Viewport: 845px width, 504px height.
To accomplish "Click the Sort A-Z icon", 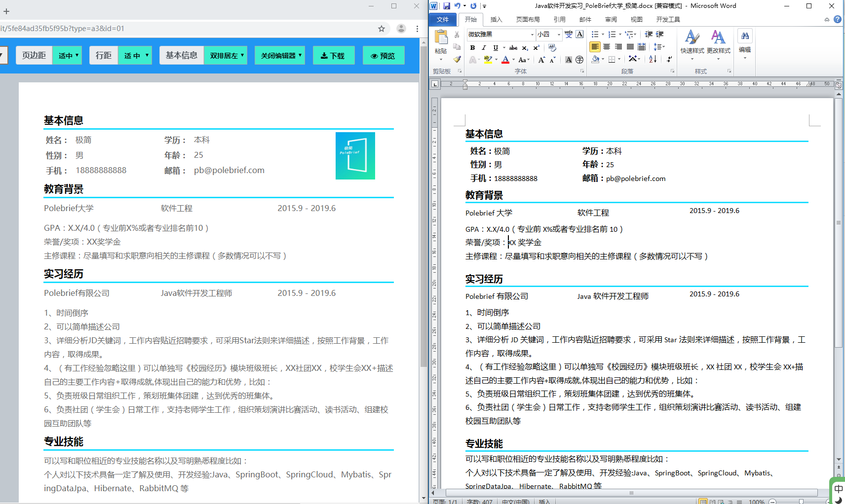I will click(653, 59).
